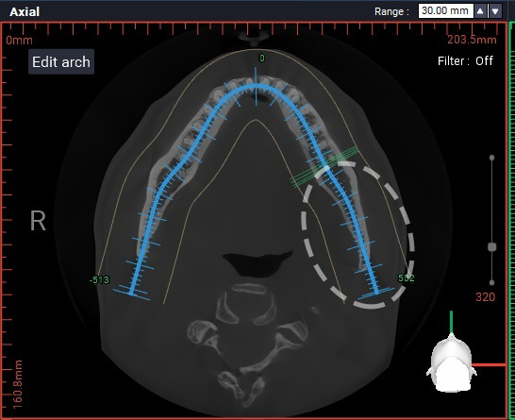Click the R orientation label

coord(38,221)
